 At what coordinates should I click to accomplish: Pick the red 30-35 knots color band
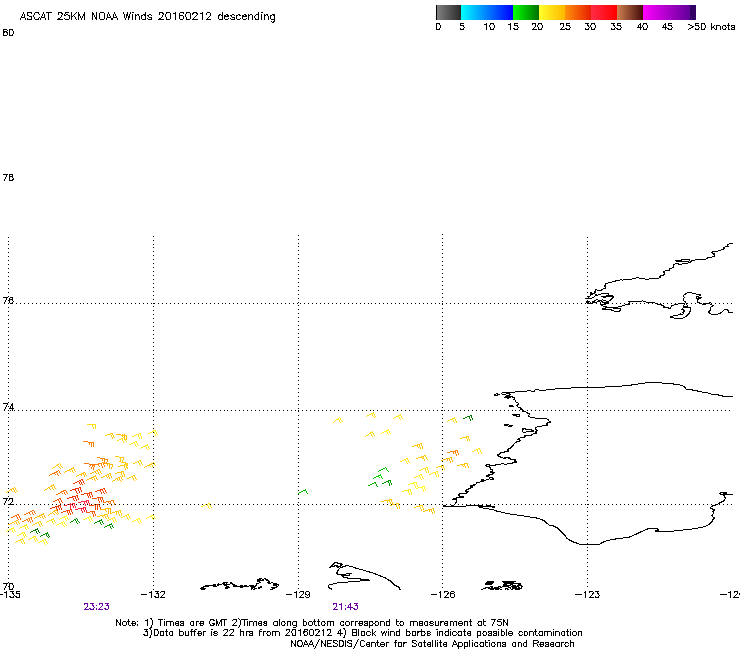click(604, 12)
